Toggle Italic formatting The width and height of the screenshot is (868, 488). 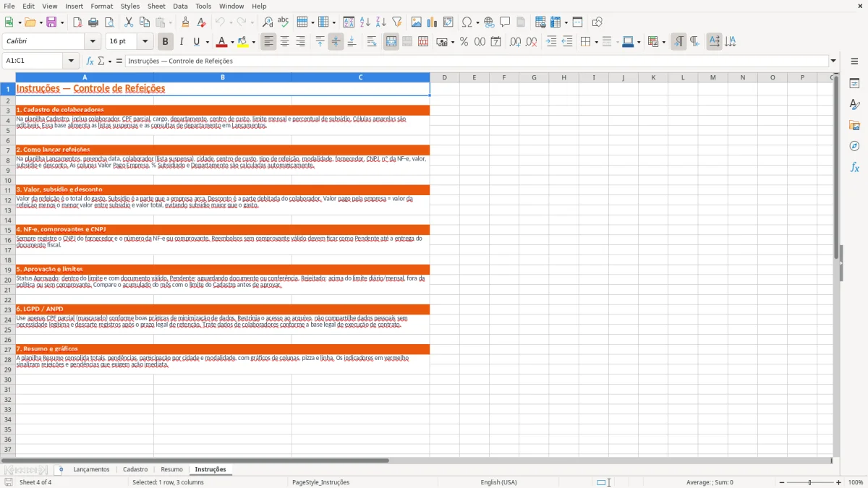tap(182, 42)
